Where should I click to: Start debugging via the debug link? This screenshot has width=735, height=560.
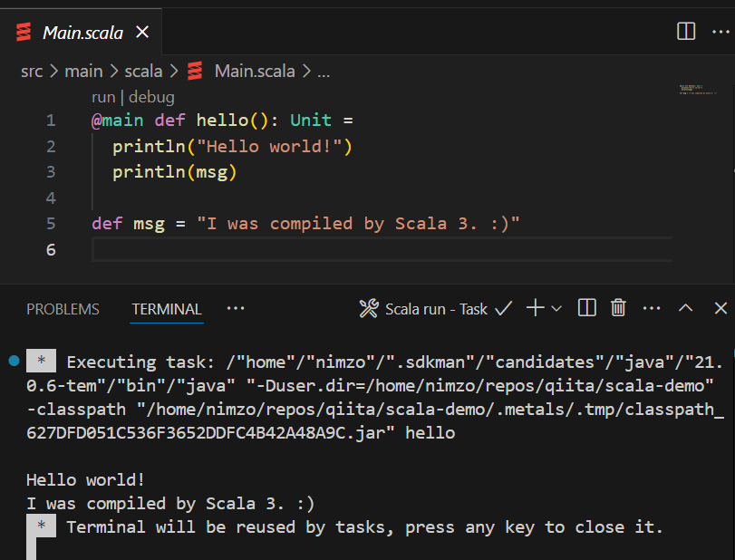[x=151, y=96]
